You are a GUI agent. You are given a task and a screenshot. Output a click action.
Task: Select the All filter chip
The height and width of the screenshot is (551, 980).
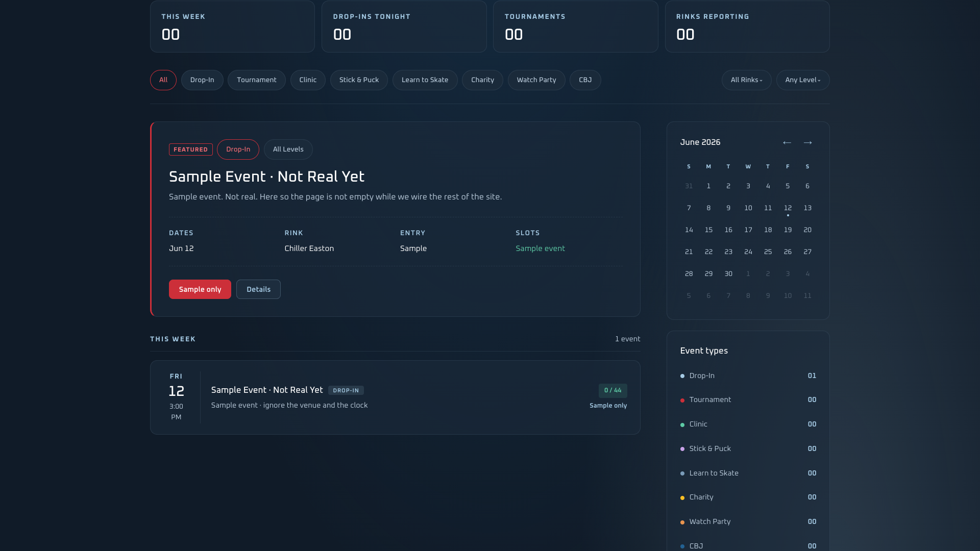(x=163, y=80)
